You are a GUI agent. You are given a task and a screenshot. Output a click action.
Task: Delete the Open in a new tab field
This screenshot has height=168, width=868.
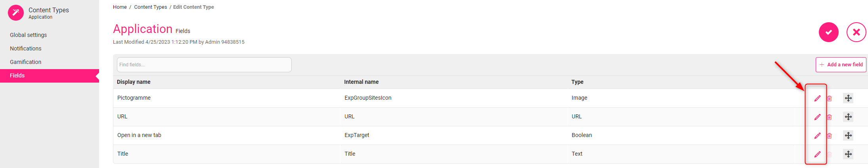(x=829, y=135)
